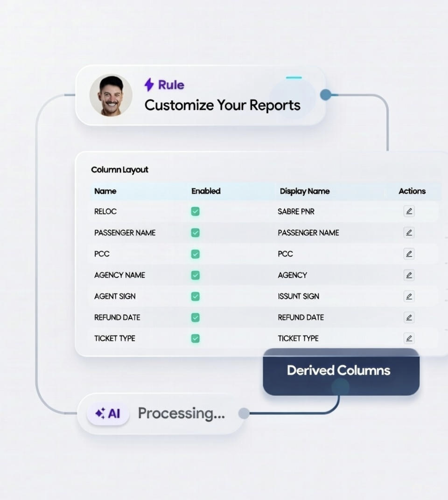Click the AI sparkle badge
448x500 pixels.
[x=108, y=413]
